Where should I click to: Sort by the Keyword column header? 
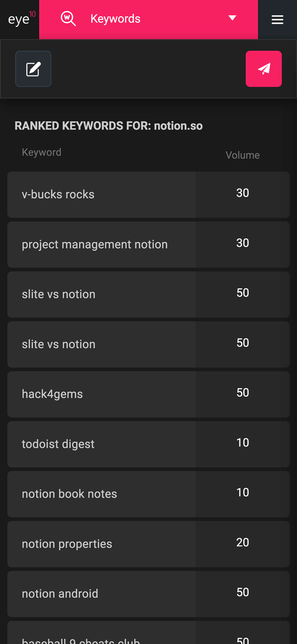42,152
